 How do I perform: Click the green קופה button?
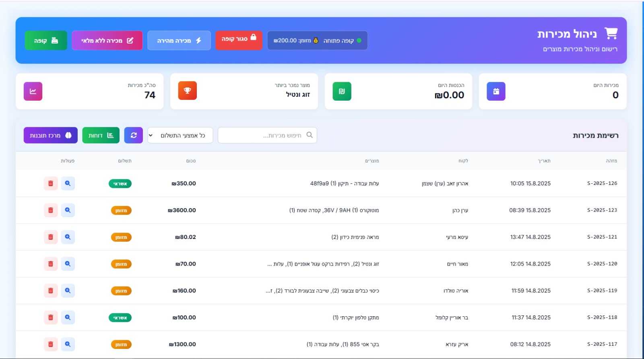(46, 41)
